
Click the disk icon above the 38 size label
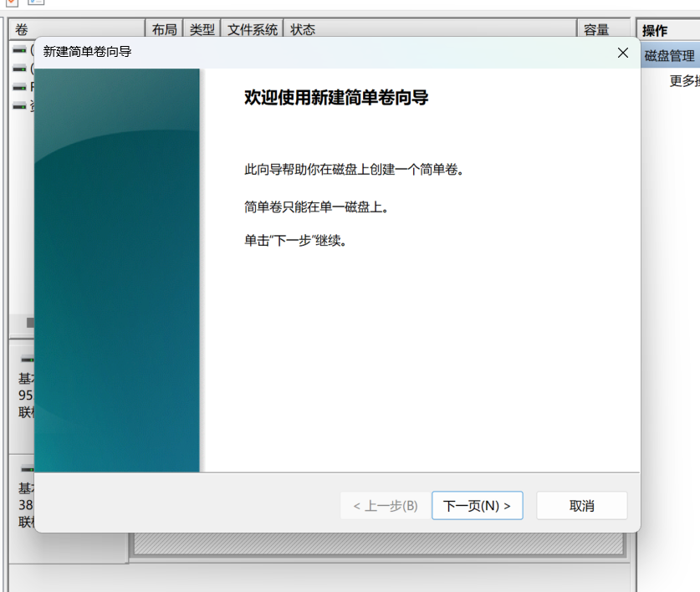coord(28,469)
